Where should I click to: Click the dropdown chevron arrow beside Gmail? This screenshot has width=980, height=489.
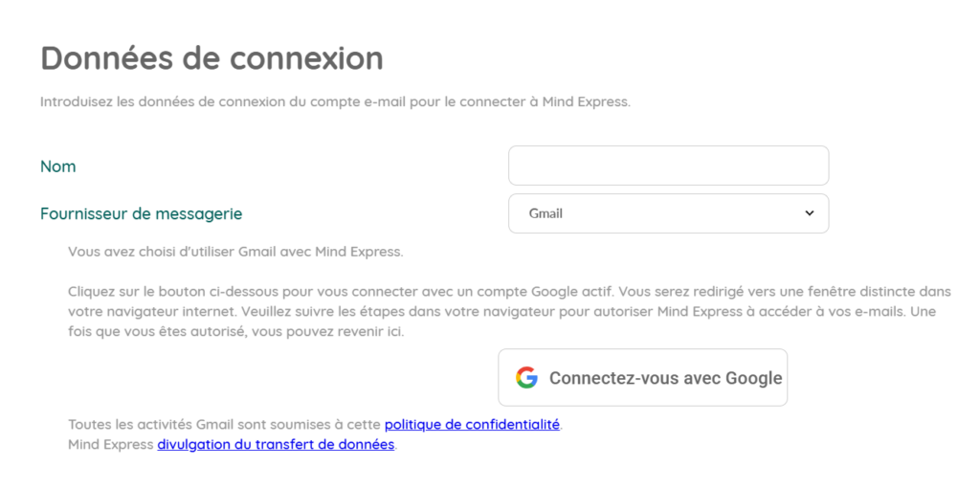(809, 213)
